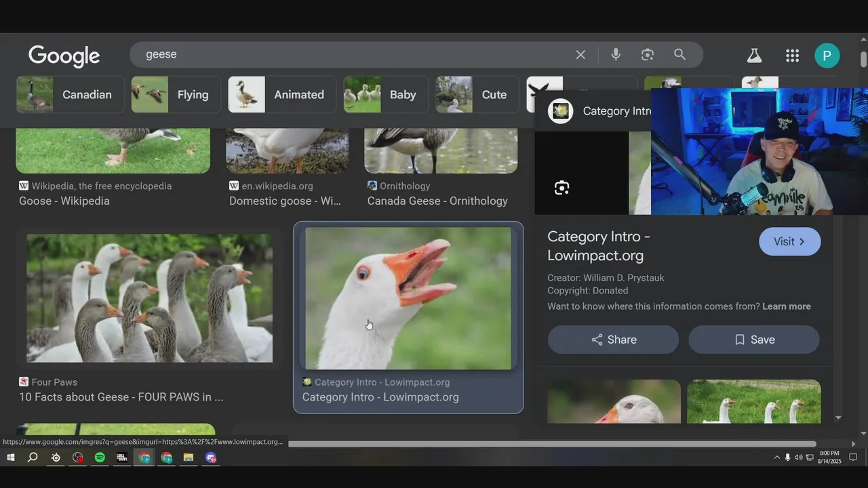Click the magnifier search icon in search bar
The height and width of the screenshot is (488, 868).
pyautogui.click(x=679, y=55)
